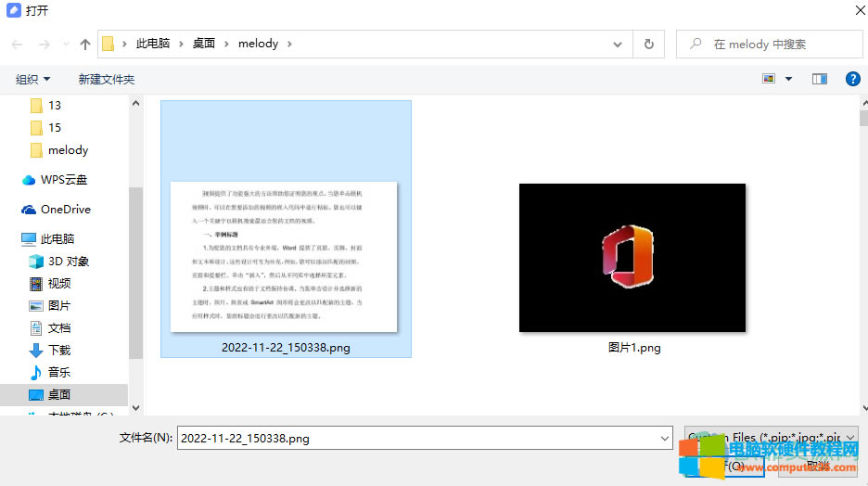Viewport: 868px width, 486px height.
Task: Click the Up one level arrow
Action: coord(85,44)
